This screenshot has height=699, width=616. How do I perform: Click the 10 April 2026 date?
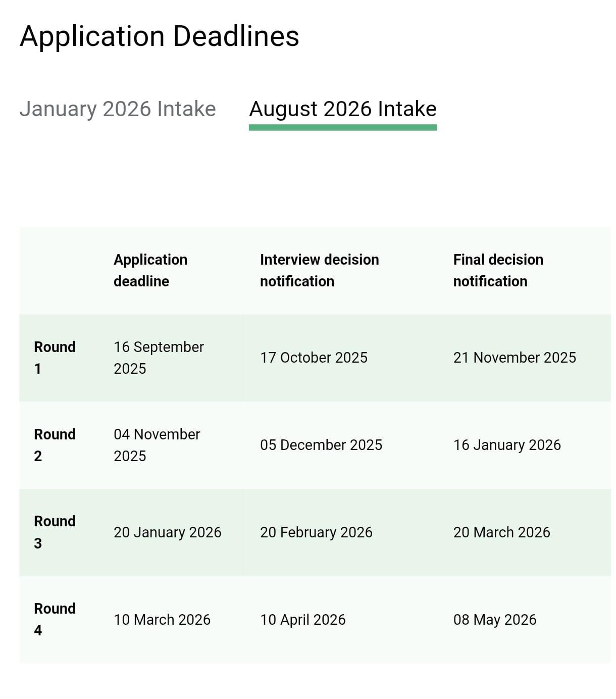coord(302,620)
